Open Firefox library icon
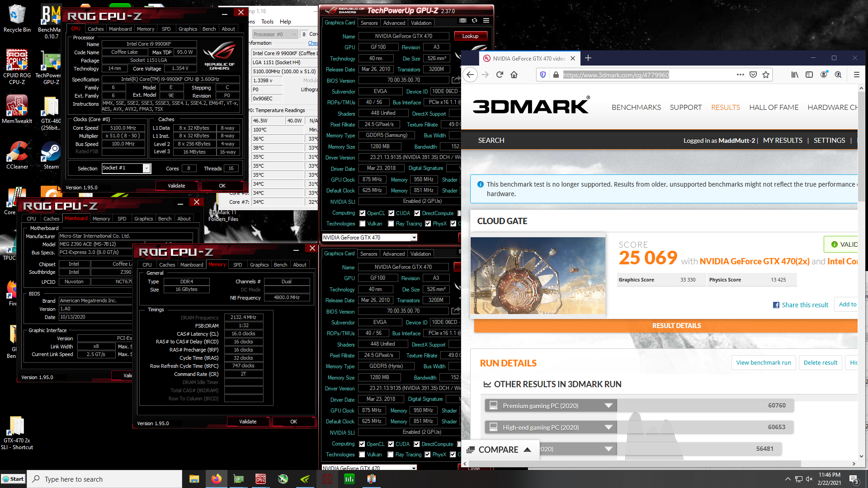 click(x=795, y=75)
